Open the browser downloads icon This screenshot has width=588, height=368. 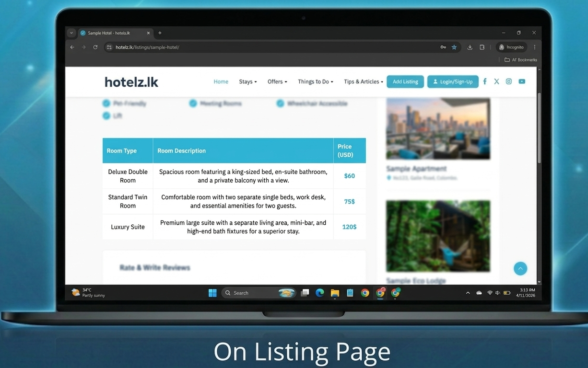(470, 47)
